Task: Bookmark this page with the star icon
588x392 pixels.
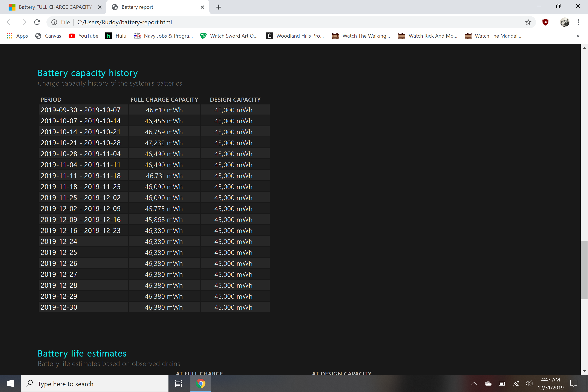Action: tap(528, 22)
